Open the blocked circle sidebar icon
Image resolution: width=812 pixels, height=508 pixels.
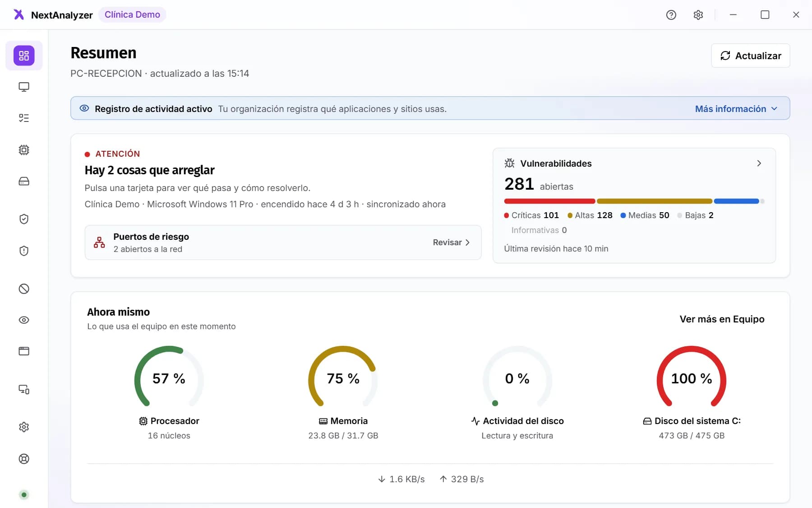[x=24, y=289]
